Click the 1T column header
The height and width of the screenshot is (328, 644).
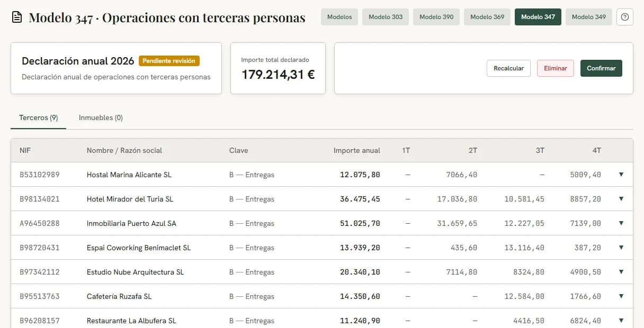[x=406, y=150]
